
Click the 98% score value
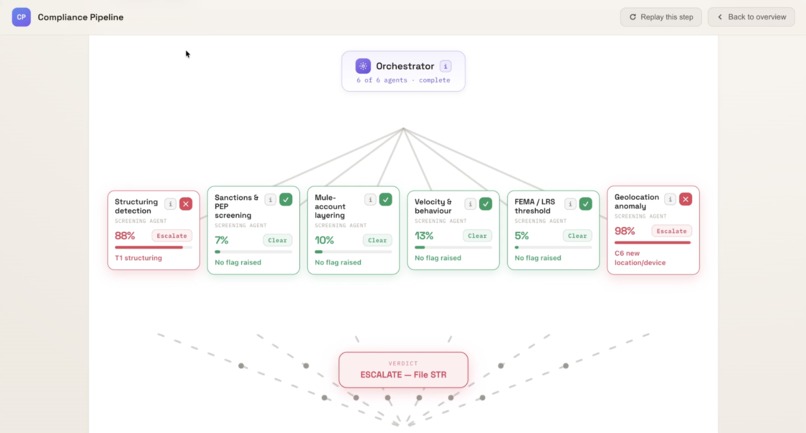(625, 231)
